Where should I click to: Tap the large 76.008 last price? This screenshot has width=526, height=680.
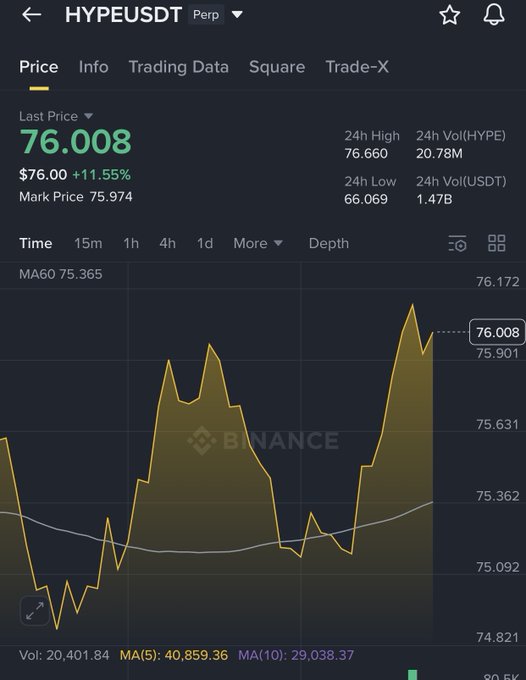(x=75, y=142)
